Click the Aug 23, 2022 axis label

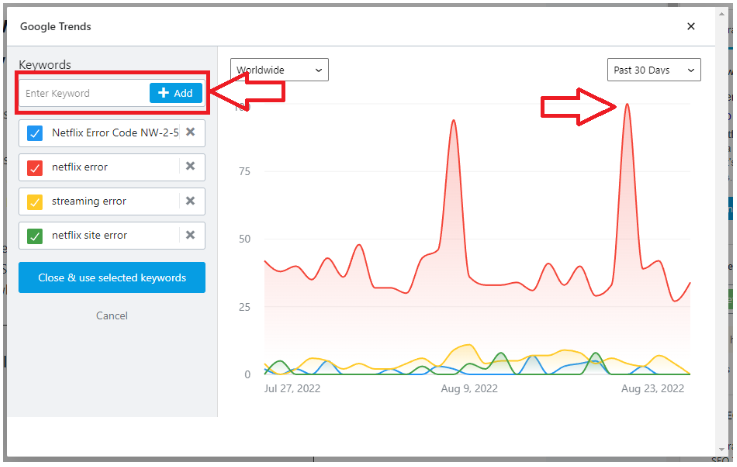[x=653, y=388]
